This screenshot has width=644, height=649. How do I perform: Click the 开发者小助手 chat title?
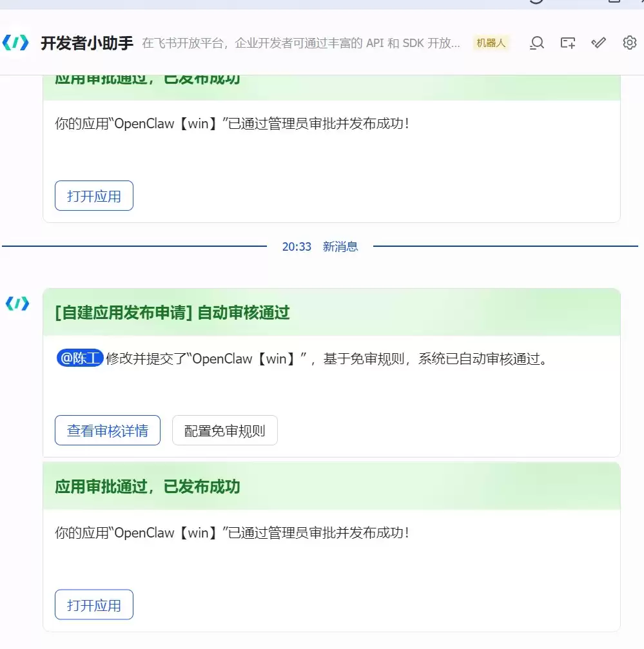tap(87, 43)
